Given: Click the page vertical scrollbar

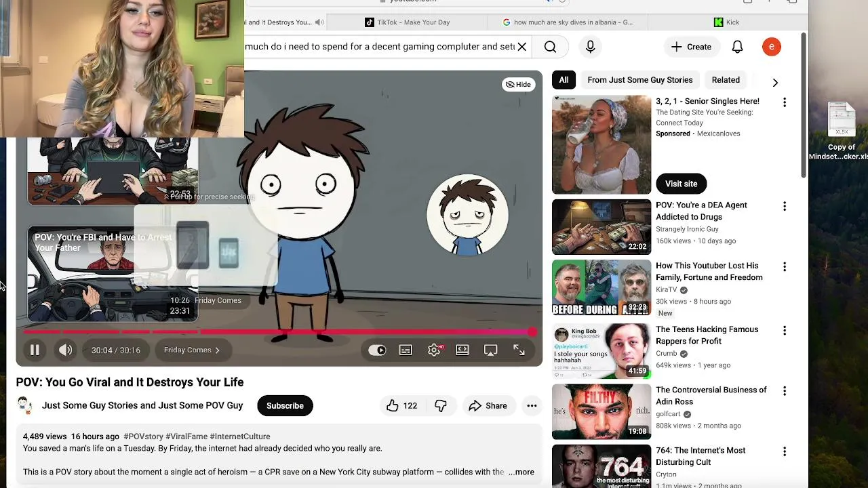Looking at the screenshot, I should pos(804,105).
